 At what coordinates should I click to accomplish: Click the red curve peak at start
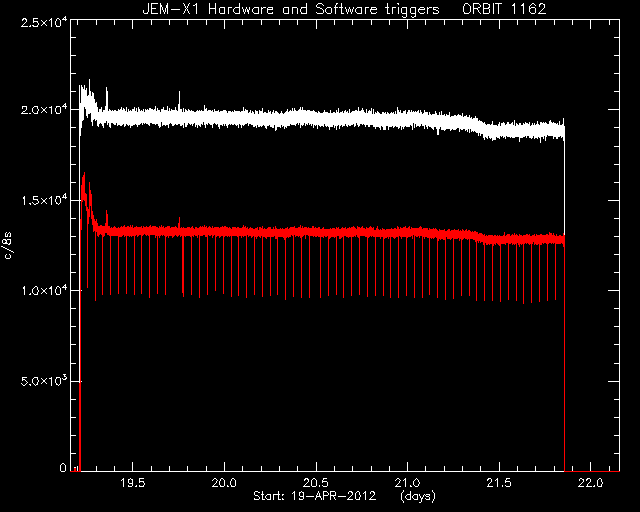[x=84, y=180]
